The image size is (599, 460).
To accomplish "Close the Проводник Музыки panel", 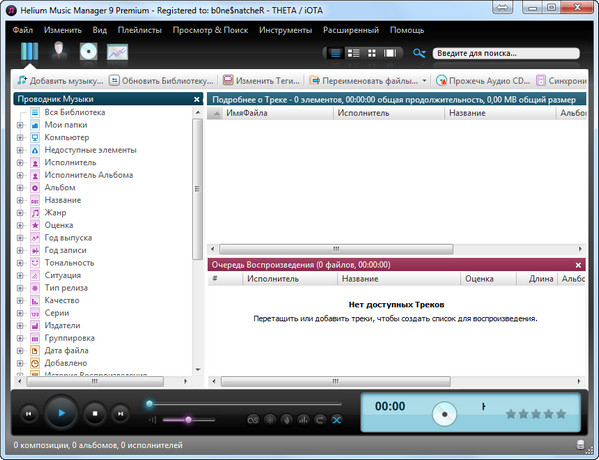I will tap(196, 99).
